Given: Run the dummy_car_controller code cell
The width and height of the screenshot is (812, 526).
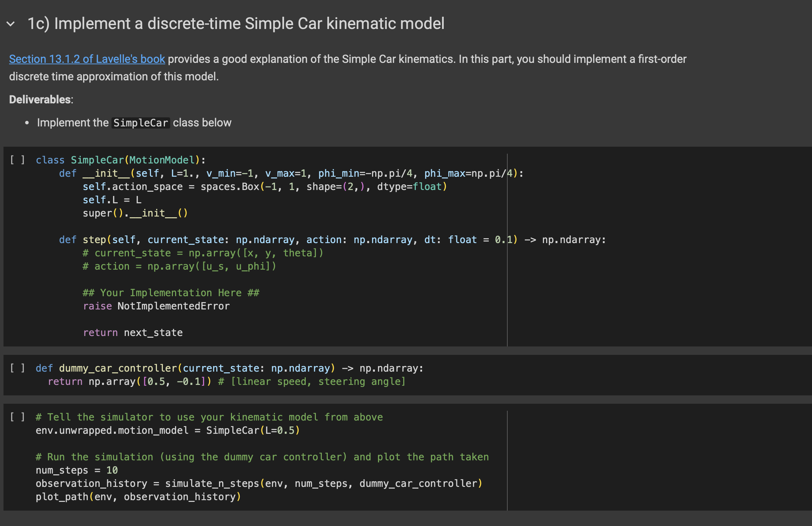Looking at the screenshot, I should [x=17, y=368].
